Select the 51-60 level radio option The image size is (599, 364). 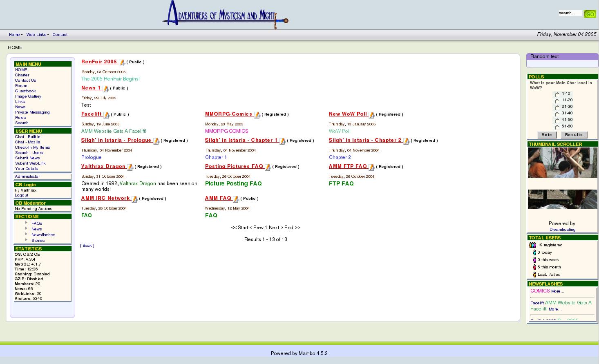point(557,127)
